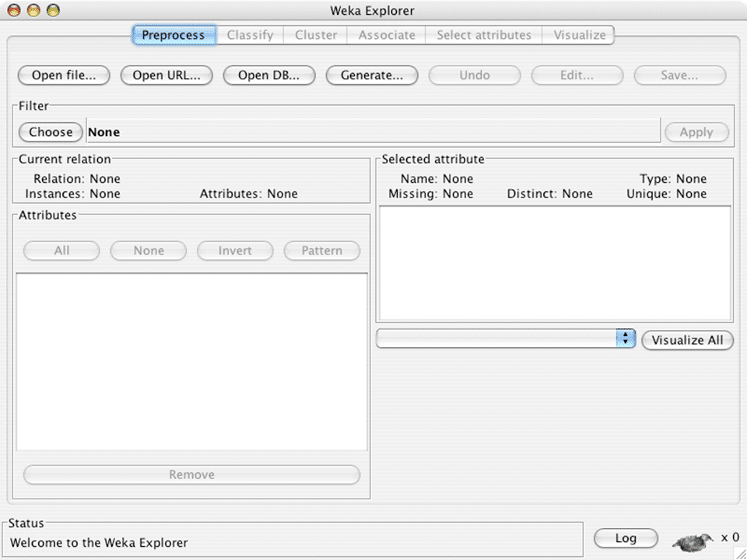Click Generate... to create data
The image size is (747, 560).
pyautogui.click(x=371, y=75)
